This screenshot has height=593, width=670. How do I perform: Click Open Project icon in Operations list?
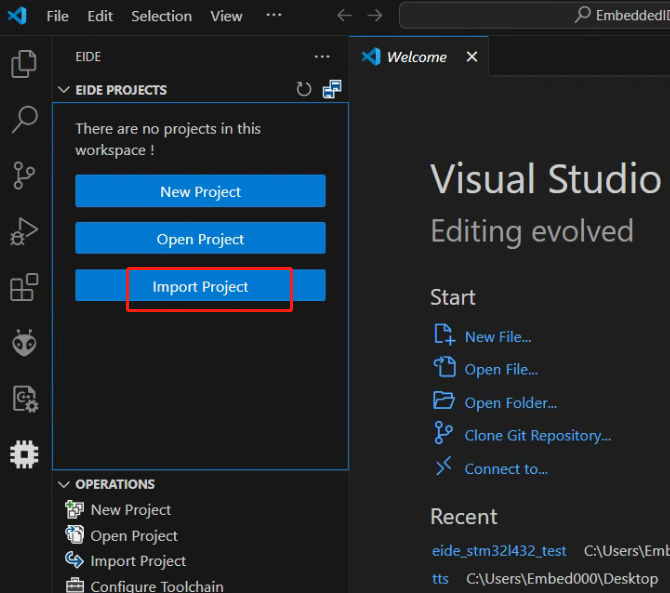click(x=75, y=535)
